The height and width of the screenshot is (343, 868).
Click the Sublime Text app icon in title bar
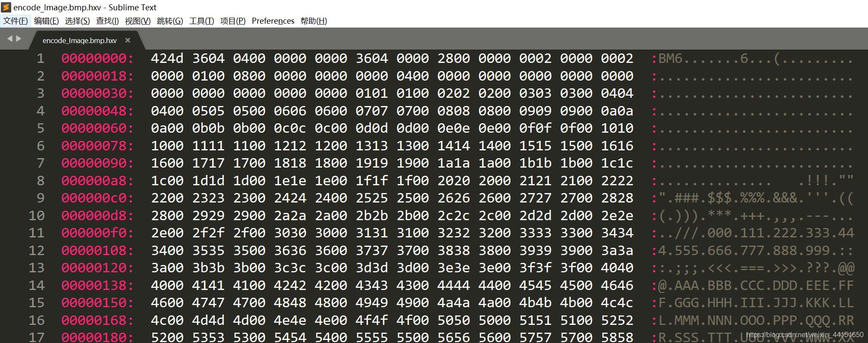(x=6, y=7)
